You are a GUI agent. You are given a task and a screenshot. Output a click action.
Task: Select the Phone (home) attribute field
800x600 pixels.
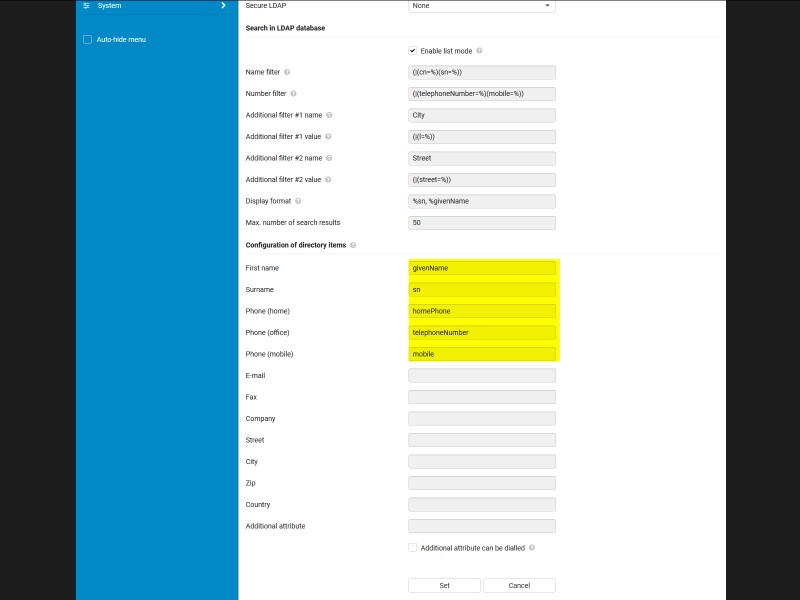pyautogui.click(x=482, y=311)
